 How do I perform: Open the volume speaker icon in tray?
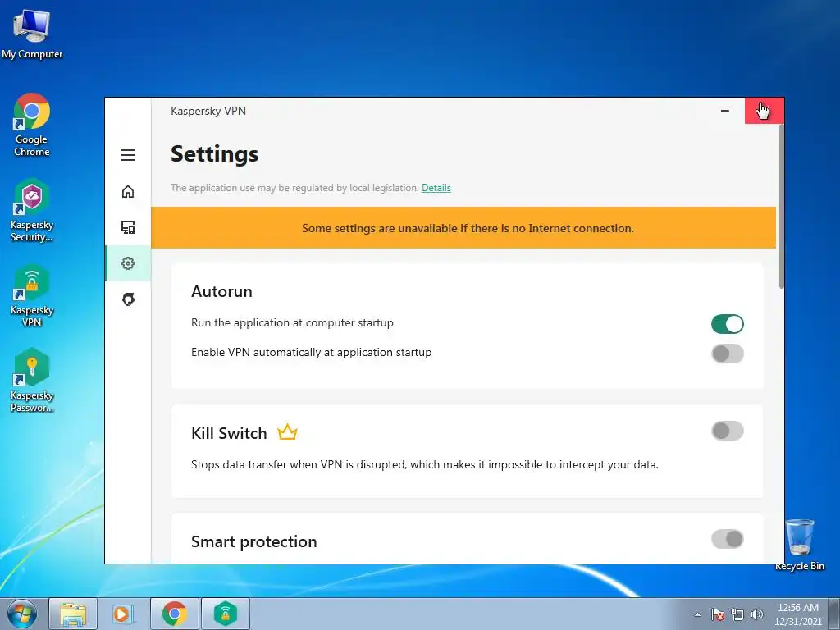point(757,614)
